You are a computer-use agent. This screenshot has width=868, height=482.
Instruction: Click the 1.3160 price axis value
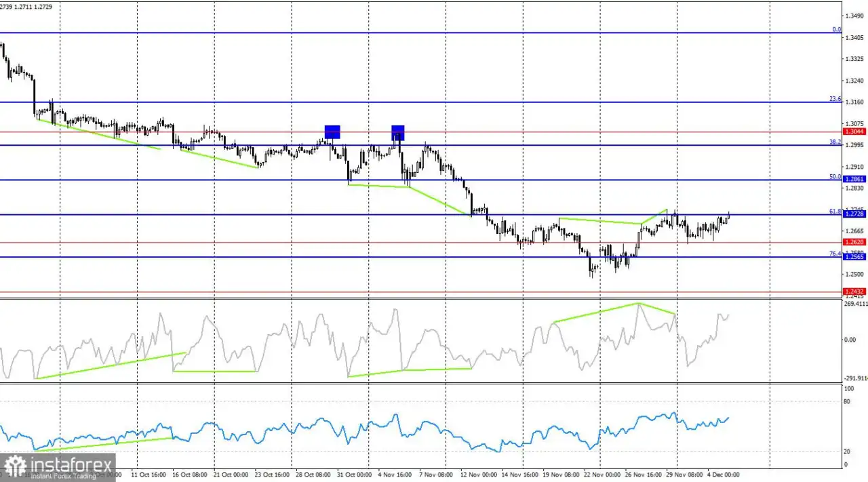click(x=853, y=102)
